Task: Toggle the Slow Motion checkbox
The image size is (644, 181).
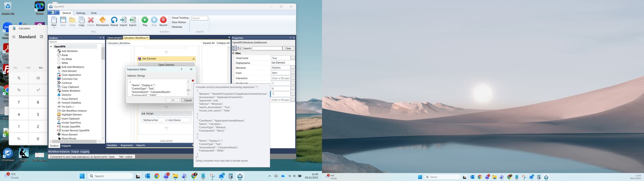Action: pos(170,22)
